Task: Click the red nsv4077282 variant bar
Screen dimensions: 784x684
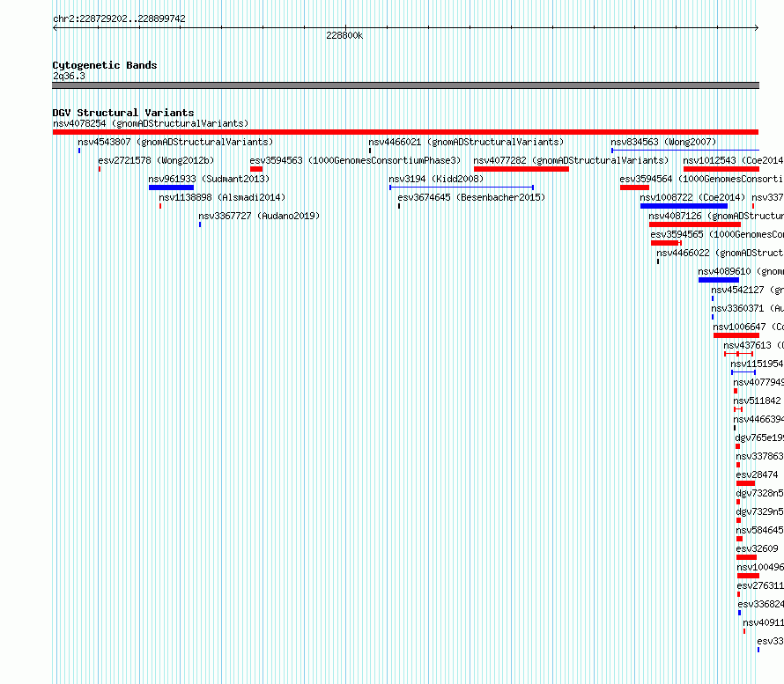Action: point(521,169)
